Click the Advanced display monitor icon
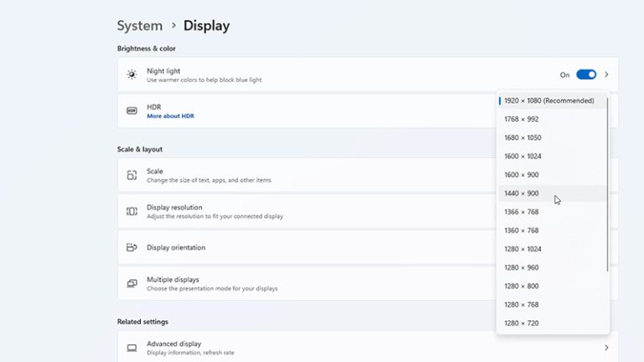 point(132,348)
